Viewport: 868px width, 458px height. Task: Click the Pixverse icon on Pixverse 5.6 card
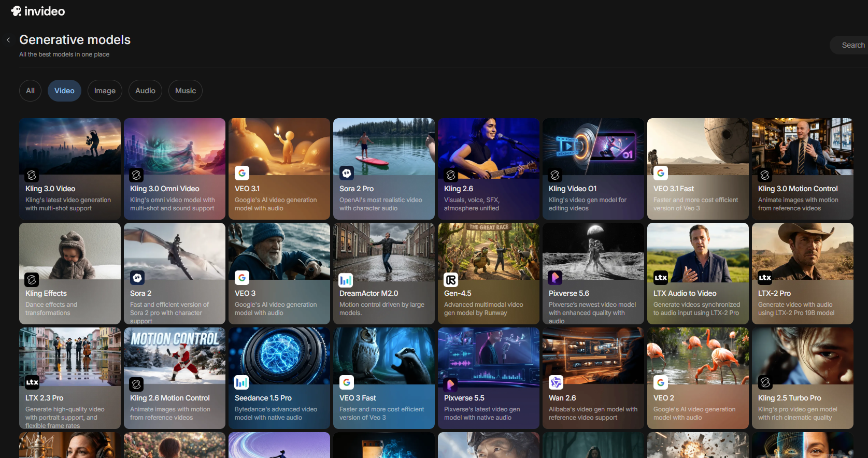(556, 278)
